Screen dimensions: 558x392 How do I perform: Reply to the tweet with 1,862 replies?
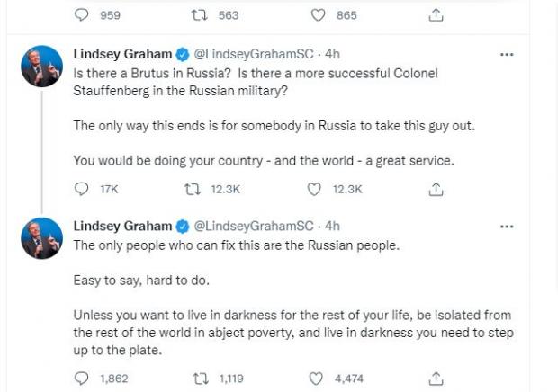82,379
